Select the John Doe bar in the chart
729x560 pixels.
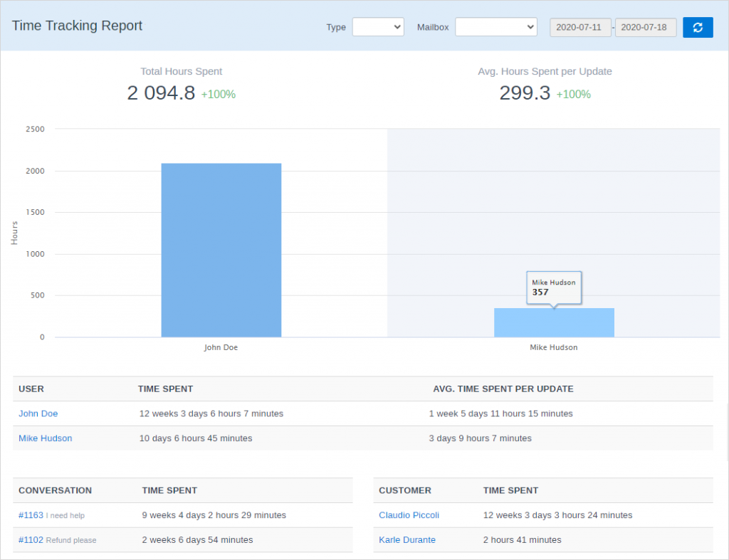tap(221, 249)
